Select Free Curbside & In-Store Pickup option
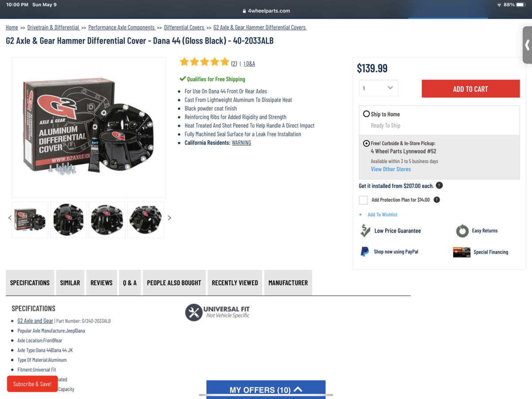Viewport: 532px width, 399px height. [366, 143]
